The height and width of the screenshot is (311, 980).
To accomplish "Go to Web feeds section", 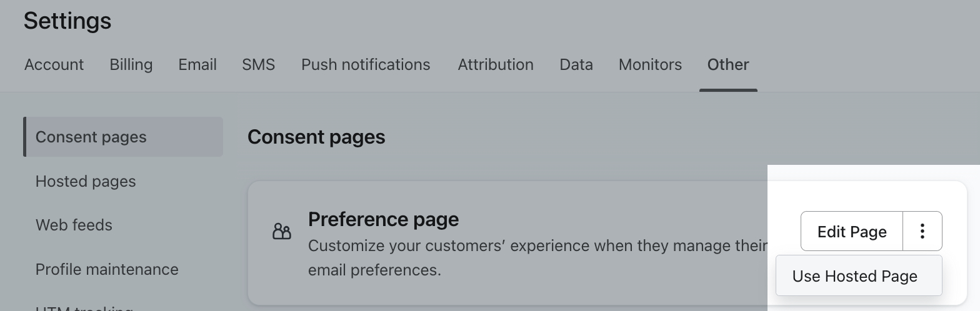I will pyautogui.click(x=74, y=225).
